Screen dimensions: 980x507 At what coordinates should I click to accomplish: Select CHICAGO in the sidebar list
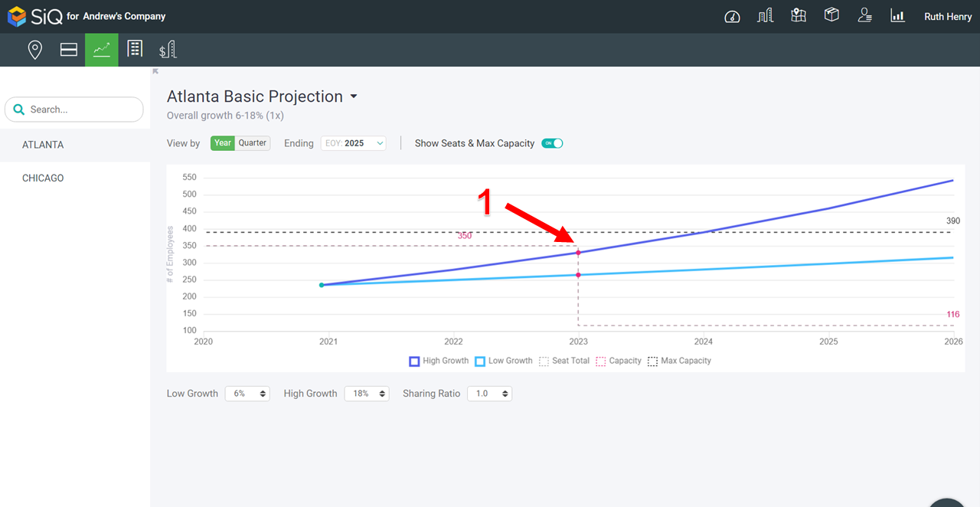click(x=75, y=178)
